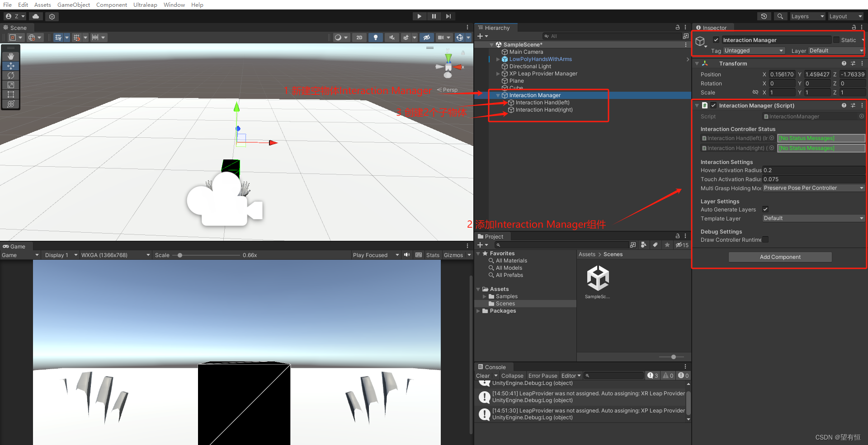
Task: Open the Layers dropdown in toolbar
Action: point(807,16)
